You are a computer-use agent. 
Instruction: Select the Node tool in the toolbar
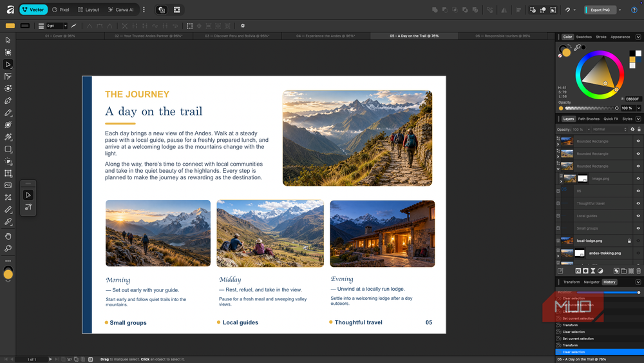(8, 64)
